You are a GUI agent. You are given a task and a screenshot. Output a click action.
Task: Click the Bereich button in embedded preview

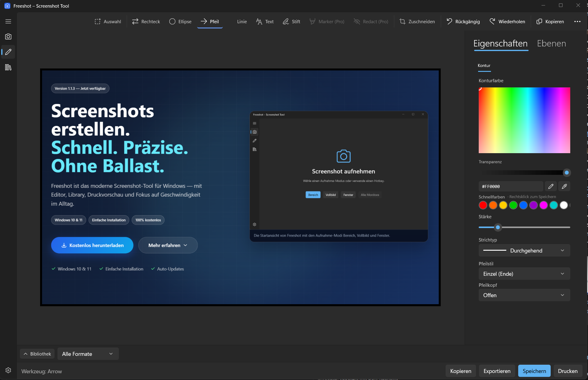pos(313,195)
